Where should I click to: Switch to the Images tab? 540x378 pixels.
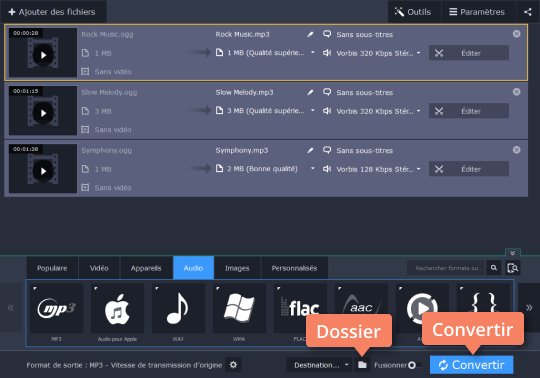point(237,268)
